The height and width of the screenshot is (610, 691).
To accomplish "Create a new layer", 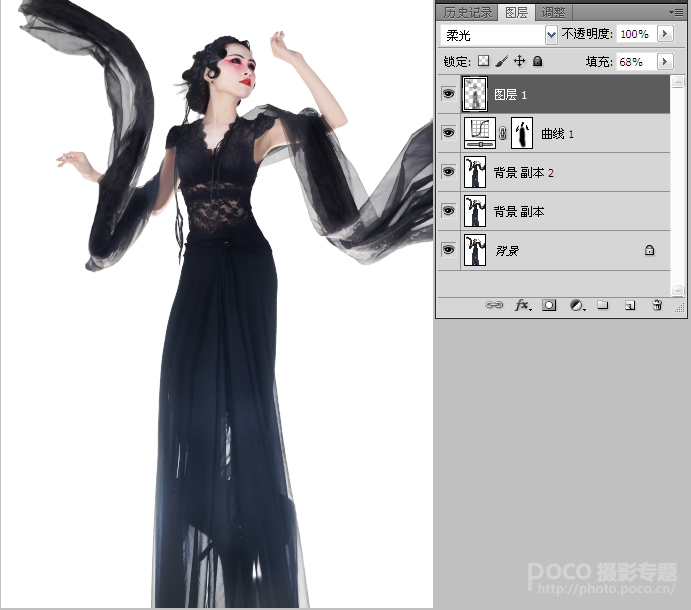I will click(630, 305).
